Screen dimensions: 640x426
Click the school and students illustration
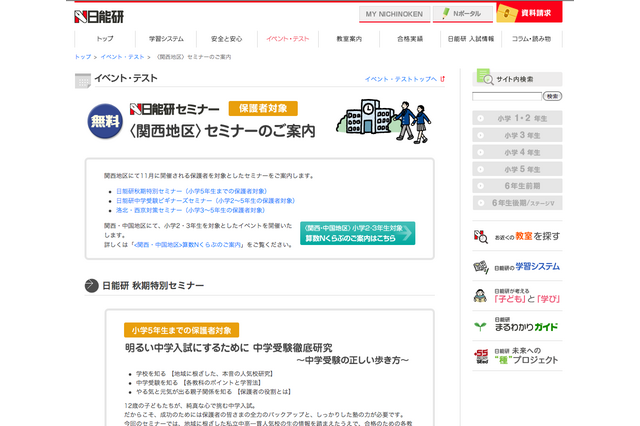pos(383,121)
